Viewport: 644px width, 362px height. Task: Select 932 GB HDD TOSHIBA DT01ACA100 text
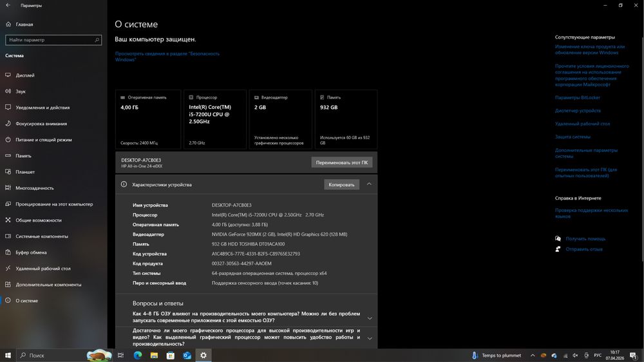click(x=248, y=243)
